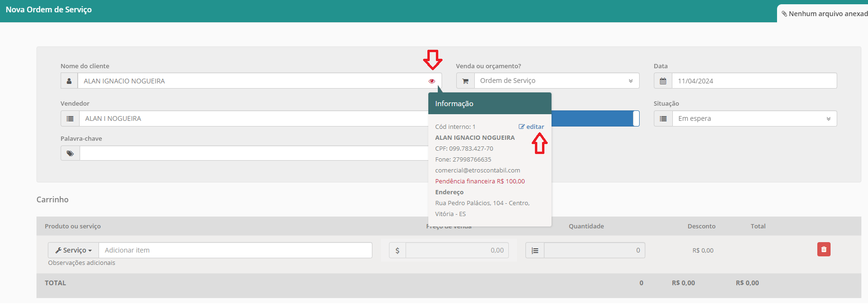Viewport: 868px width, 308px height.
Task: Click the dollar sign icon in price field
Action: point(398,250)
